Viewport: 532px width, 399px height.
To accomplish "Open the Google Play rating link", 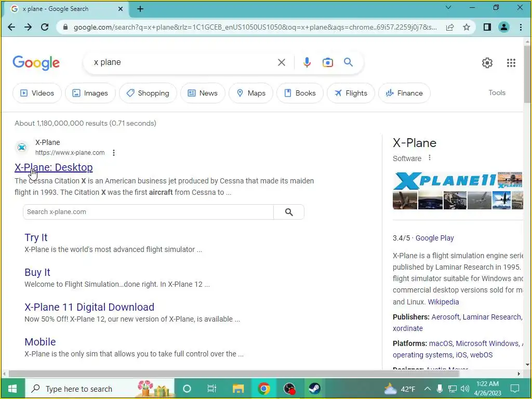I will [x=435, y=238].
